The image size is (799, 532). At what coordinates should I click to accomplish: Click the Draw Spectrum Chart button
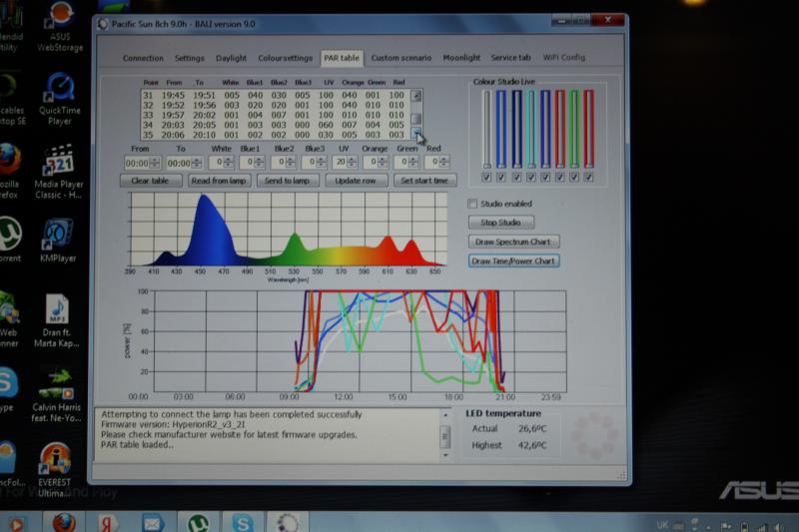tap(513, 242)
